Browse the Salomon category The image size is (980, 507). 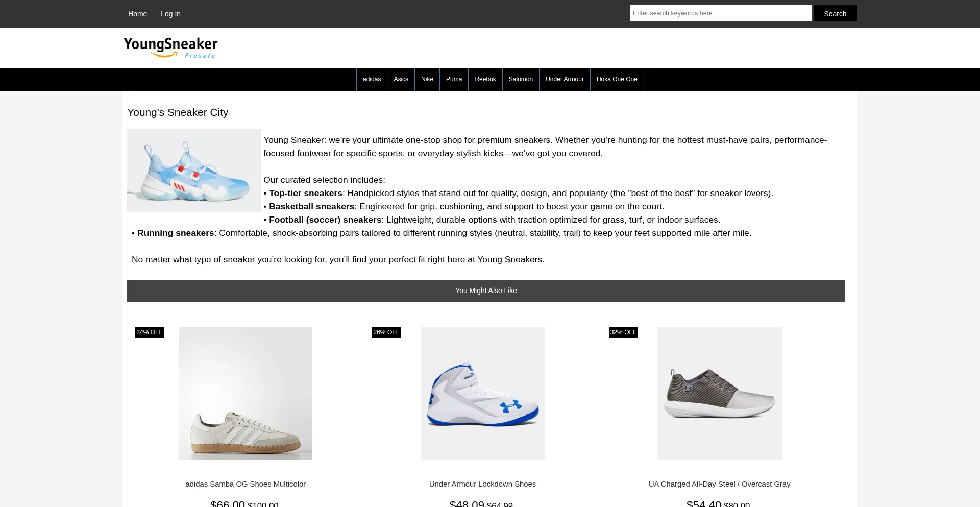(521, 79)
